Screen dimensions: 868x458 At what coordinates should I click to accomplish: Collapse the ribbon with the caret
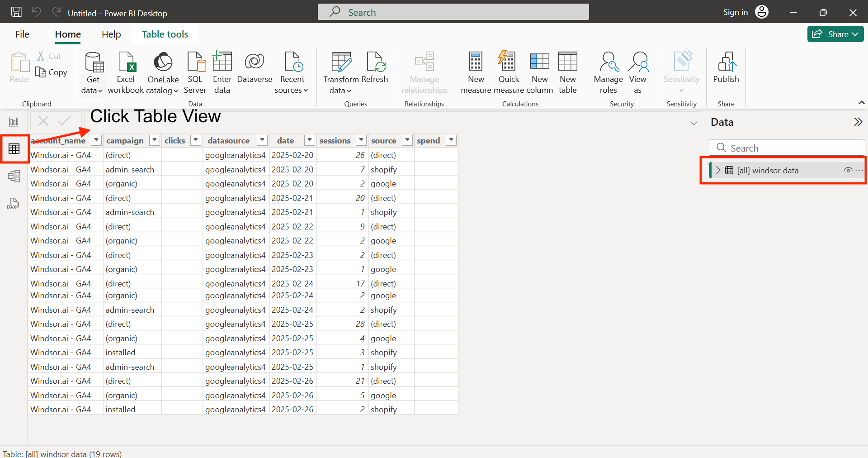(x=861, y=103)
